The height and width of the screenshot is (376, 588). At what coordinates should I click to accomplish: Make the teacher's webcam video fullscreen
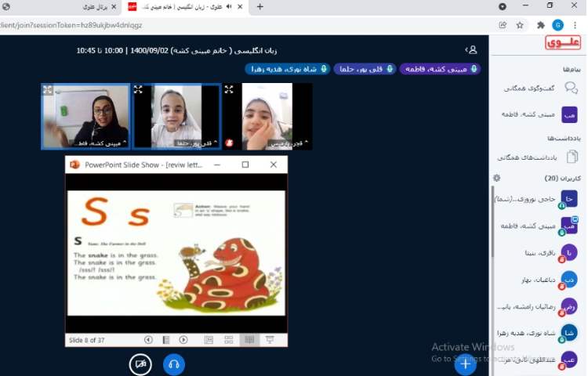(48, 90)
